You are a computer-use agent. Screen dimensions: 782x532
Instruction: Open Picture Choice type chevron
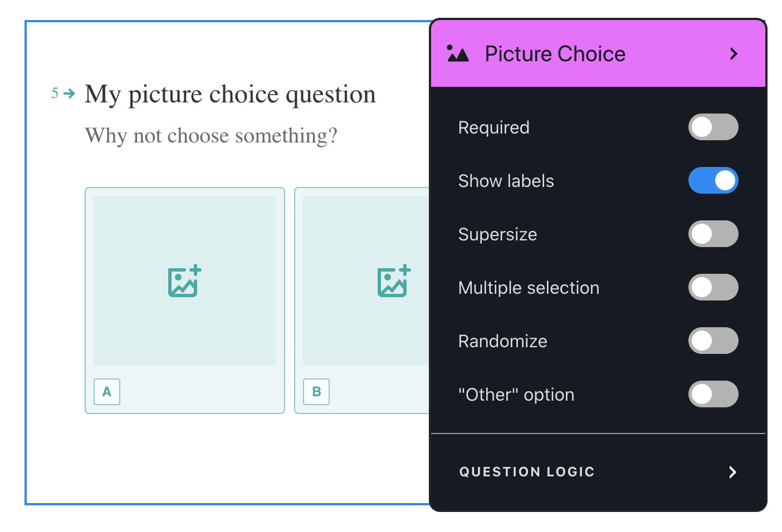(734, 54)
